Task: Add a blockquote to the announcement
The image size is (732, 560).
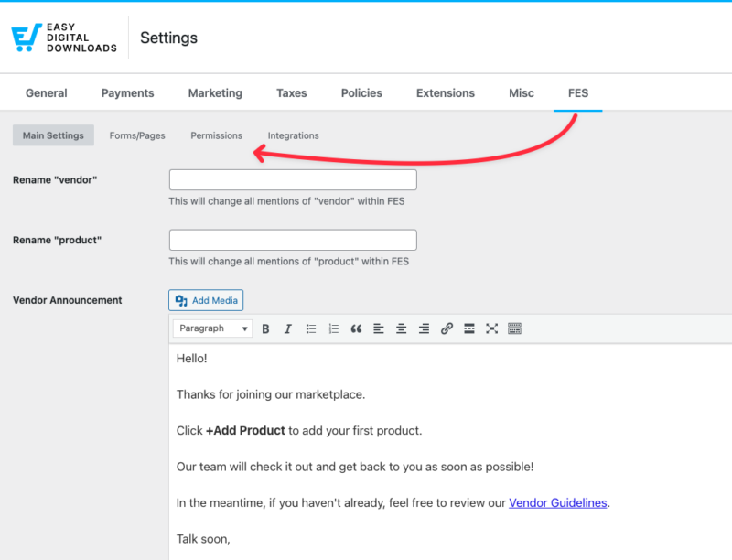Action: point(356,328)
